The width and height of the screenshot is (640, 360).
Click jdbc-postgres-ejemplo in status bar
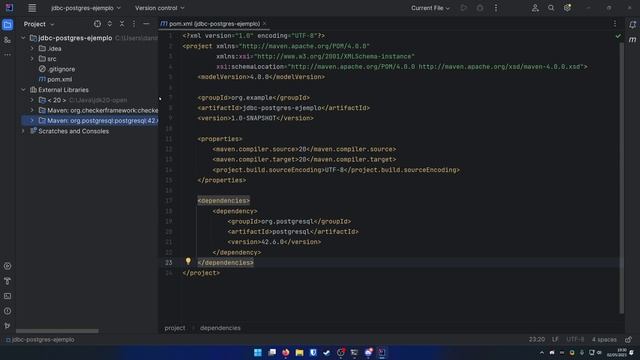coord(40,340)
